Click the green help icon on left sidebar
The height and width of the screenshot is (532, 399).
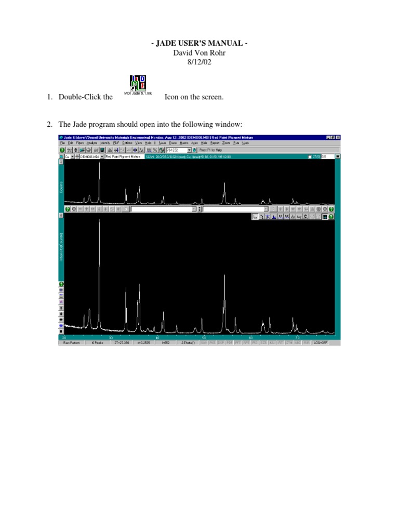click(61, 284)
